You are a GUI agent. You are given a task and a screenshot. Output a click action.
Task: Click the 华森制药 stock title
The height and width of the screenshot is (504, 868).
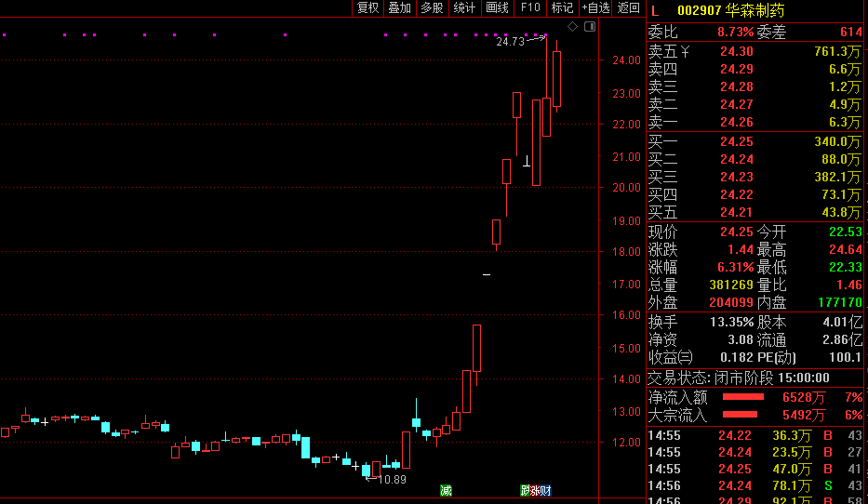(755, 10)
